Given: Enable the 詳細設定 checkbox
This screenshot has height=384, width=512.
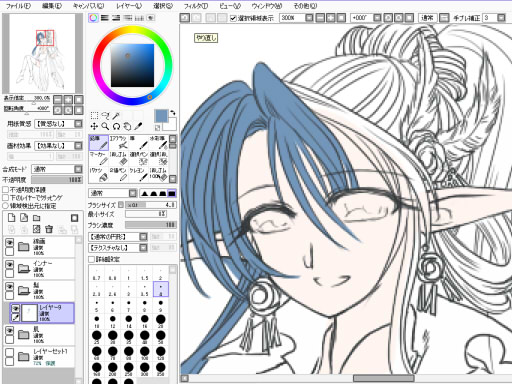Looking at the screenshot, I should 92,259.
